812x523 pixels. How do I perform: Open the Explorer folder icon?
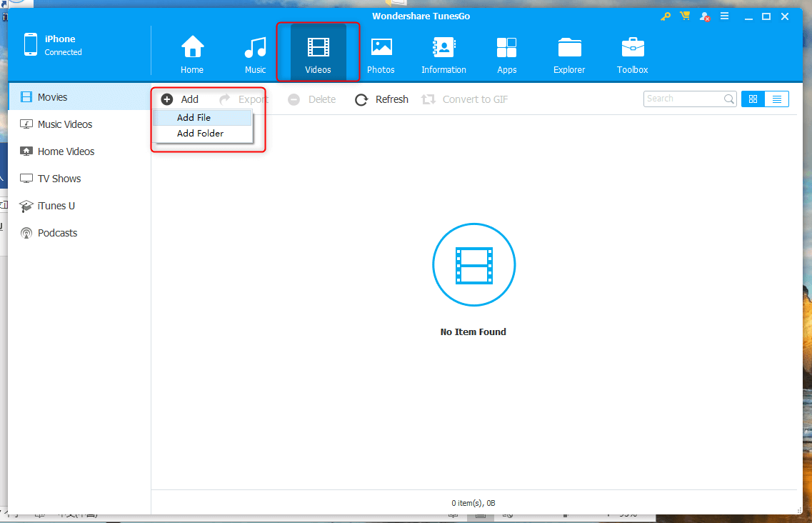click(x=569, y=49)
